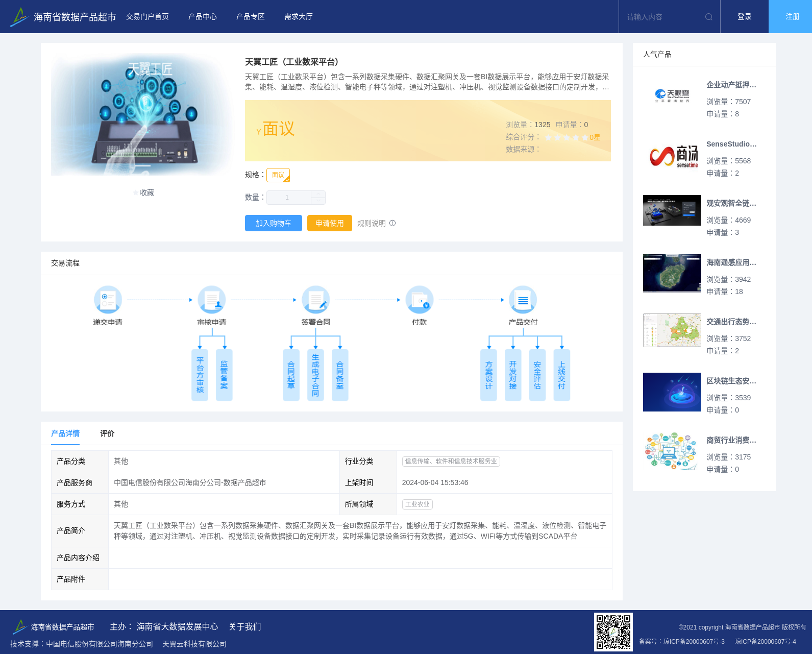The height and width of the screenshot is (654, 812).
Task: Click the 合同起草 sub-step box
Action: 291,375
